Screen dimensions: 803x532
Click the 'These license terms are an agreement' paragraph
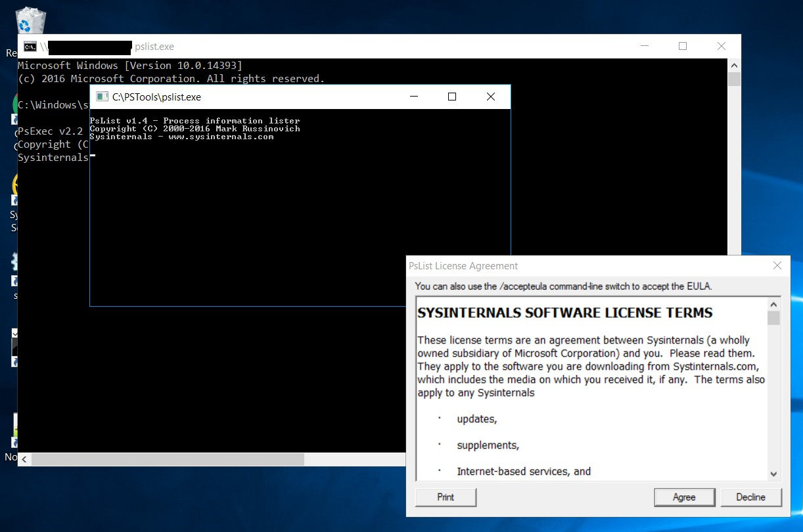click(591, 366)
